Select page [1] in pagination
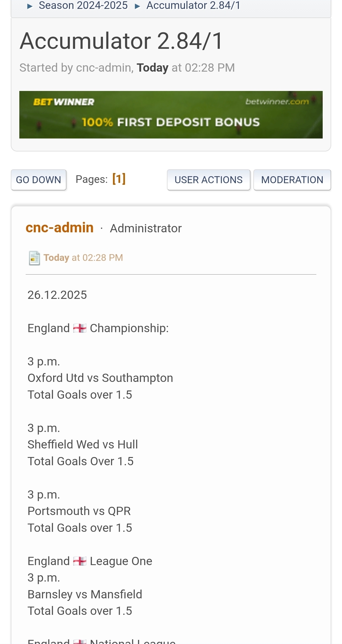Screen dimensions: 342x644 [x=119, y=179]
